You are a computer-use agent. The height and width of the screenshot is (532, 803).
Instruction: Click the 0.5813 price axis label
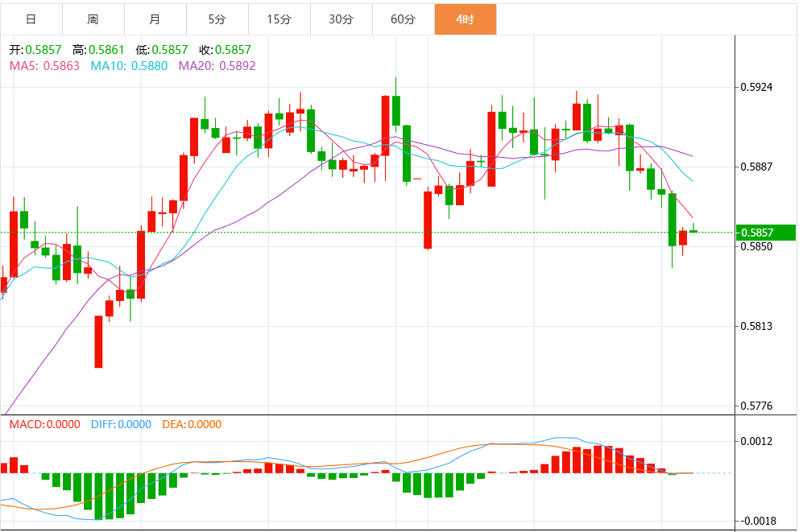click(x=756, y=326)
